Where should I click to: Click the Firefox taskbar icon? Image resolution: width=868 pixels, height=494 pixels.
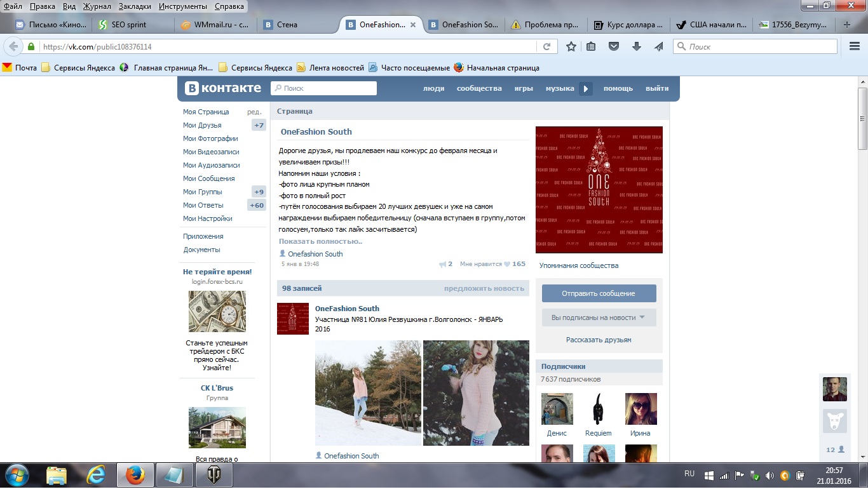135,475
